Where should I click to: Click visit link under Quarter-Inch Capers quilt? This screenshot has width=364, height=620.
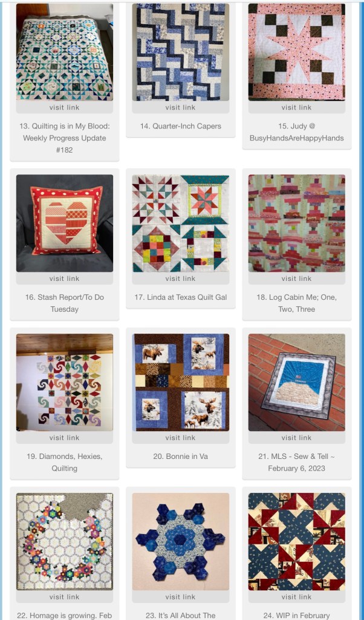(x=180, y=107)
